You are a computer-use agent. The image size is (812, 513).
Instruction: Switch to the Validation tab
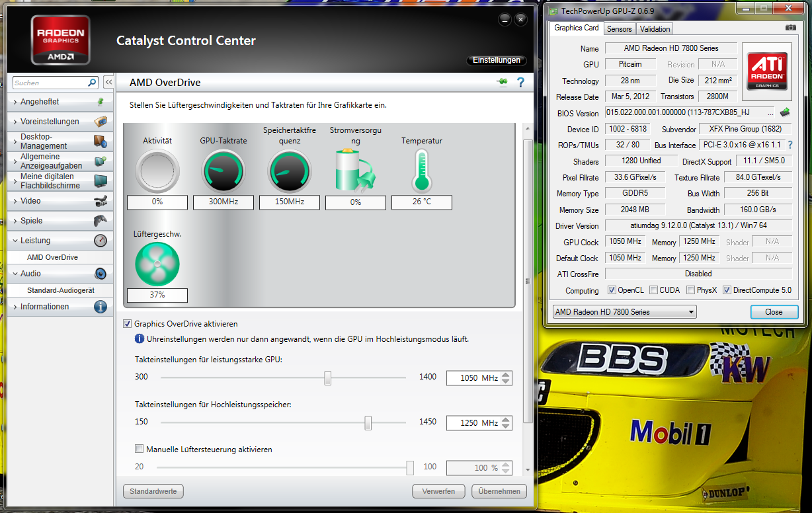coord(655,28)
